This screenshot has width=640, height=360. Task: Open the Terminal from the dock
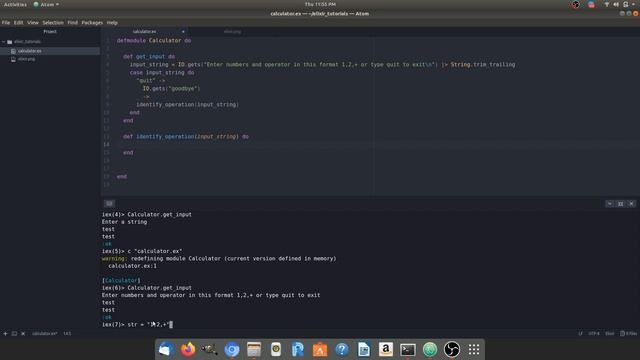408,349
